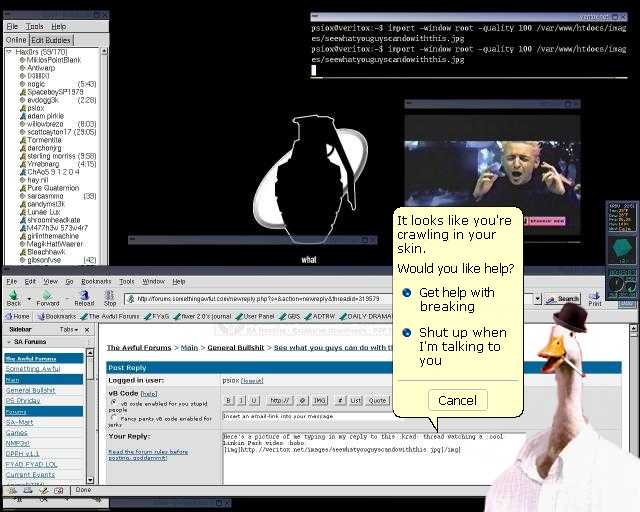640x512 pixels.
Task: Click the Quote vB code button
Action: point(377,401)
